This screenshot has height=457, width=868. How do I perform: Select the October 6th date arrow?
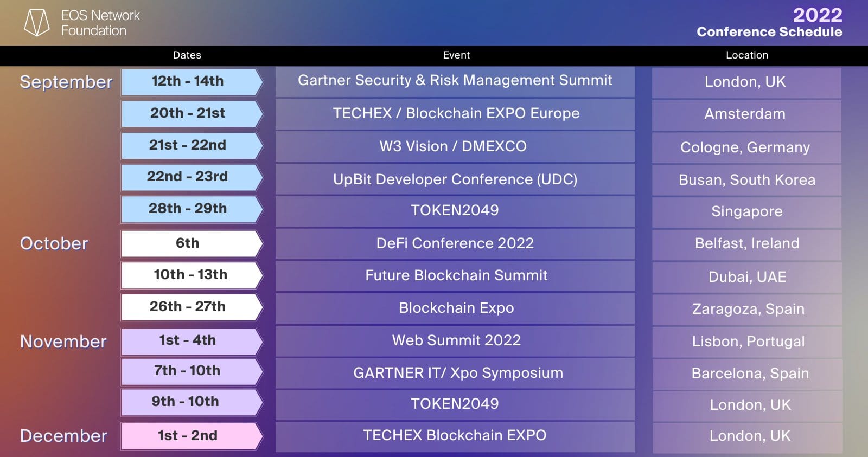pyautogui.click(x=192, y=244)
